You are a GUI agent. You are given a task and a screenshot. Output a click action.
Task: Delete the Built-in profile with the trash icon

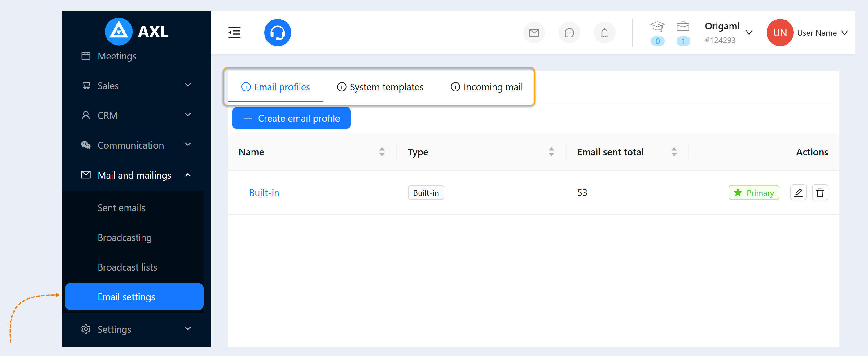820,193
